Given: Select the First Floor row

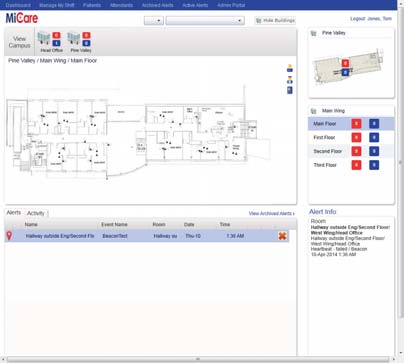Looking at the screenshot, I should point(351,137).
